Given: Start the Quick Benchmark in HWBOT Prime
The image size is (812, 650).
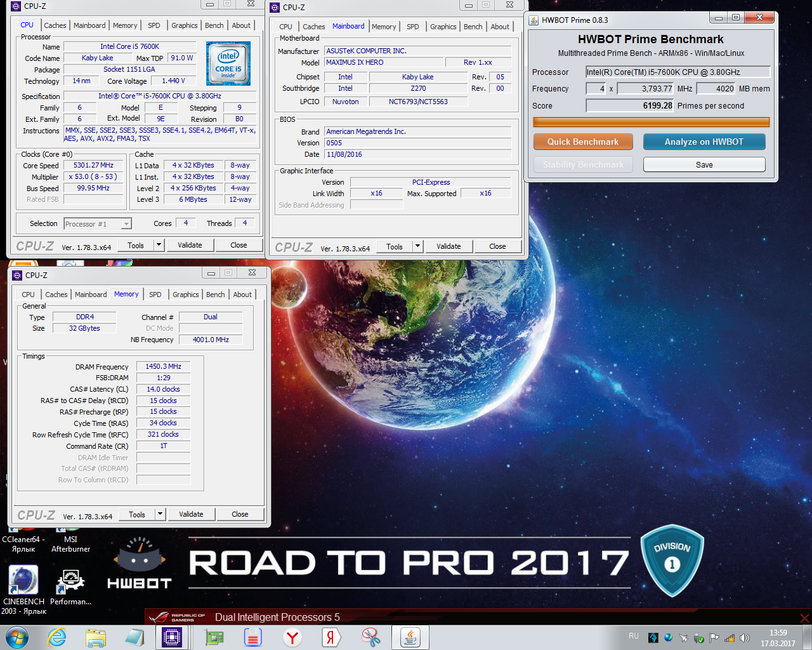Looking at the screenshot, I should 583,142.
